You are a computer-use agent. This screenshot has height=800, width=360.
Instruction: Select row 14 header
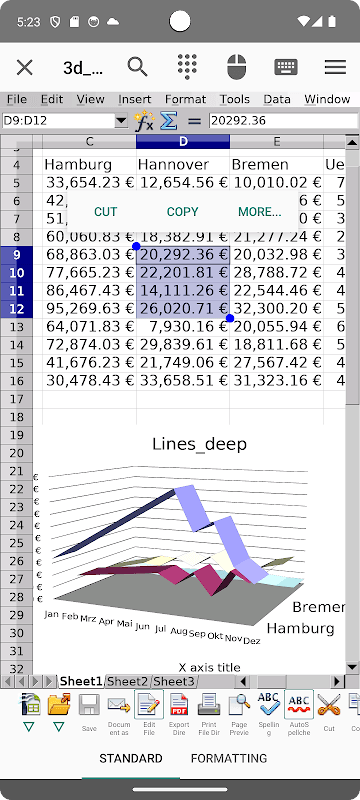pos(16,344)
